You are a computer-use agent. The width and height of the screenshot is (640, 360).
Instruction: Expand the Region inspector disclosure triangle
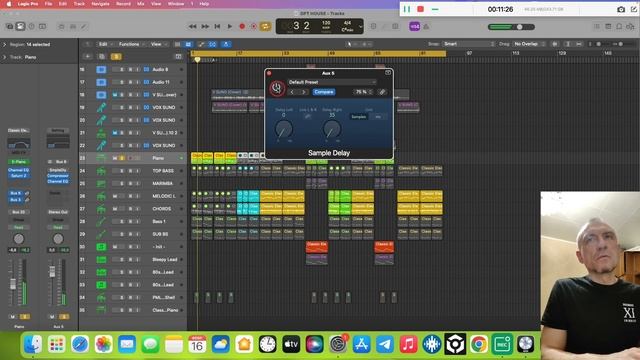pos(5,44)
